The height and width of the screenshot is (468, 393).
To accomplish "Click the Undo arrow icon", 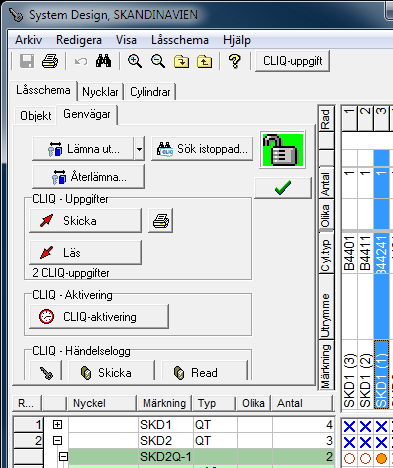I will (x=81, y=61).
